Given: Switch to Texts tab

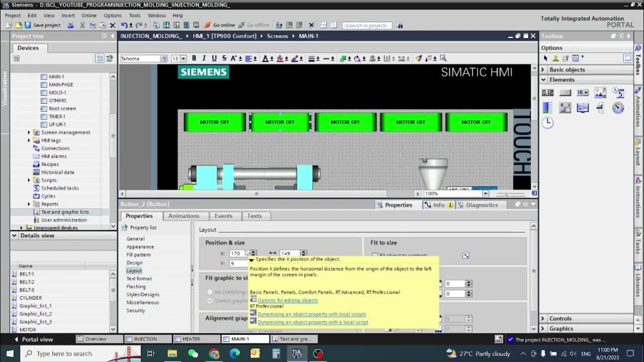Looking at the screenshot, I should (x=254, y=216).
